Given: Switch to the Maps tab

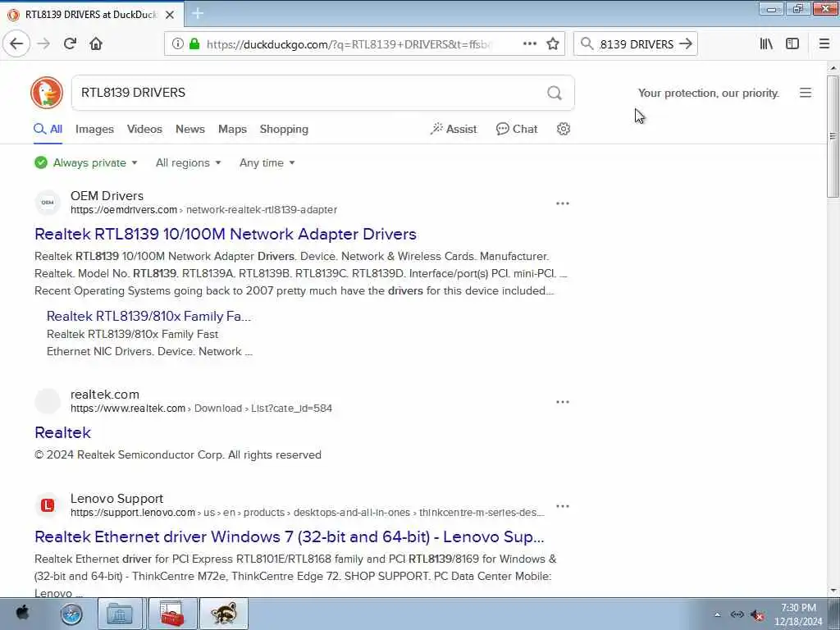Looking at the screenshot, I should click(232, 129).
